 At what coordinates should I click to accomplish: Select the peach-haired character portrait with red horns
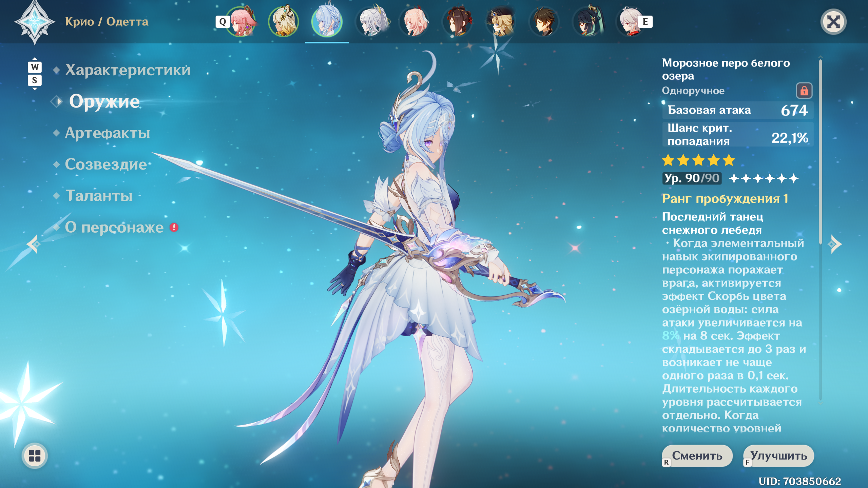(414, 21)
